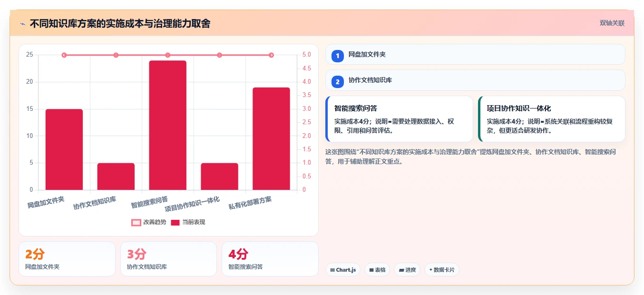Open the 项目协作知识一体化 detail card
This screenshot has height=295, width=644.
click(x=552, y=119)
